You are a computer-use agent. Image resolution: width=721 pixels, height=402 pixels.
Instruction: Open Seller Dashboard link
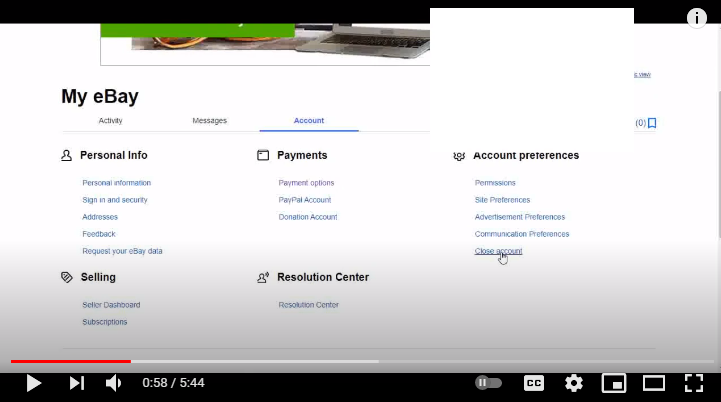pyautogui.click(x=111, y=304)
